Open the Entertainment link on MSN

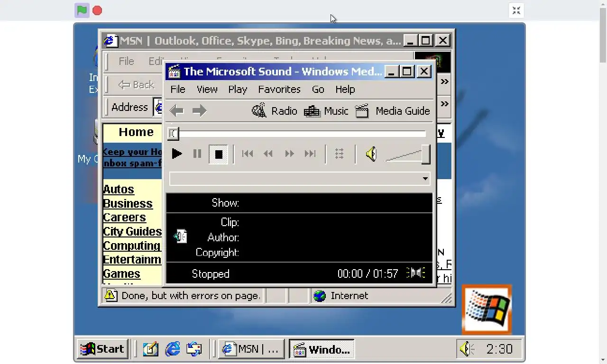(132, 260)
